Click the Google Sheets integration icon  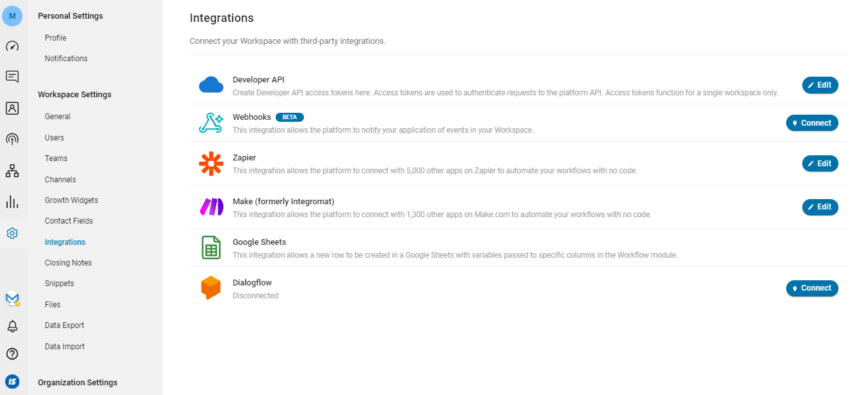[x=211, y=247]
